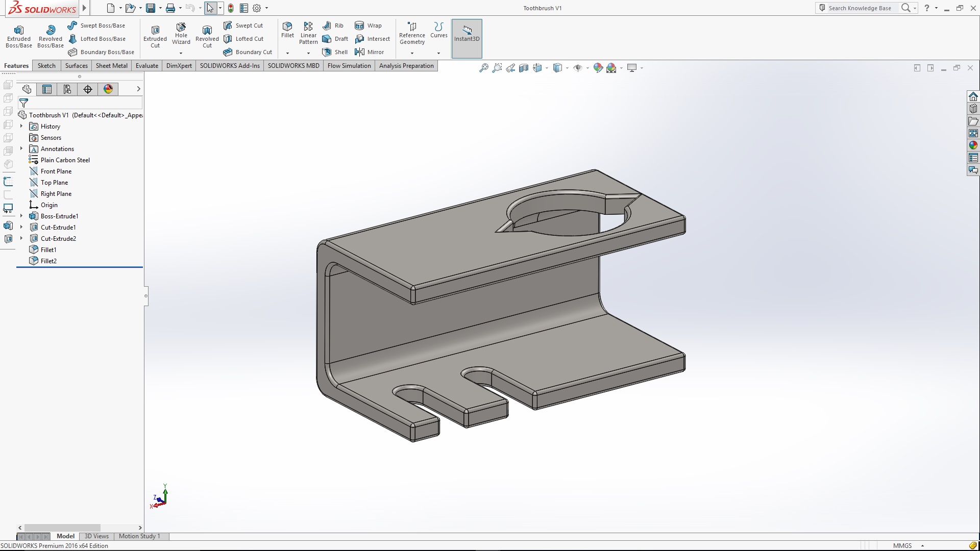980x551 pixels.
Task: Choose Lofted Boss/Base feature
Action: (96, 39)
